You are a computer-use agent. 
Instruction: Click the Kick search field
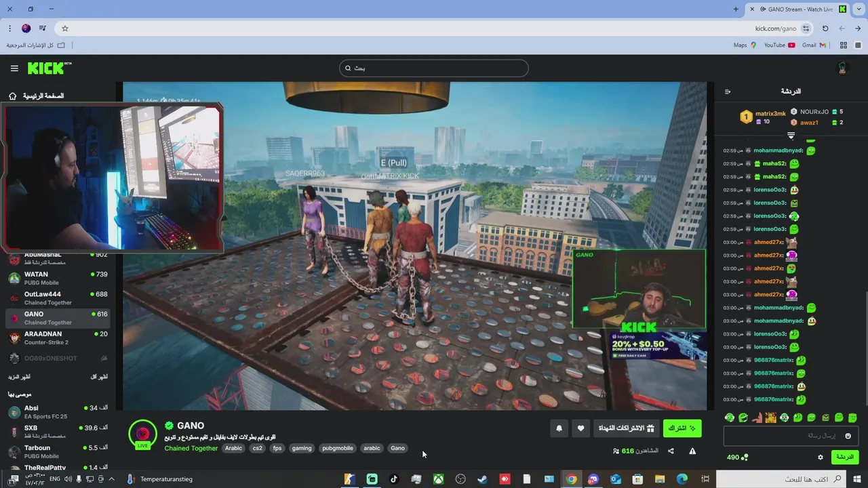pyautogui.click(x=434, y=68)
